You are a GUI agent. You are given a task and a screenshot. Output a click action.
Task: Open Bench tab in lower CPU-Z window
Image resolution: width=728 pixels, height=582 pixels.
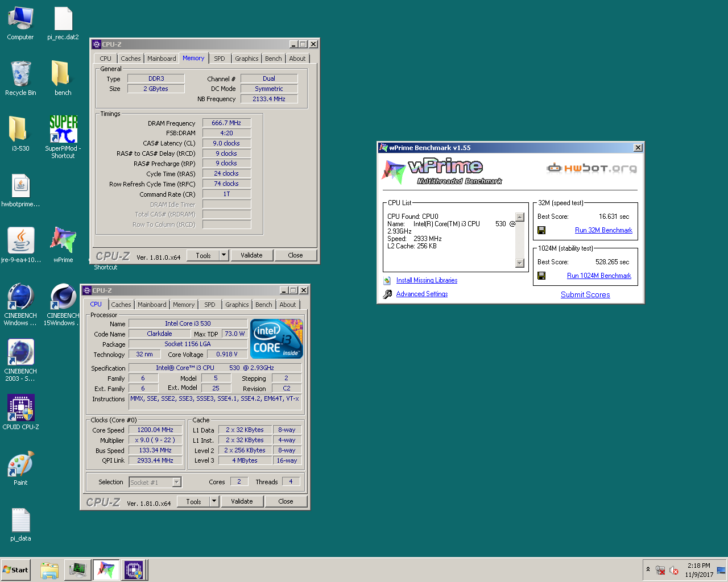tap(264, 305)
